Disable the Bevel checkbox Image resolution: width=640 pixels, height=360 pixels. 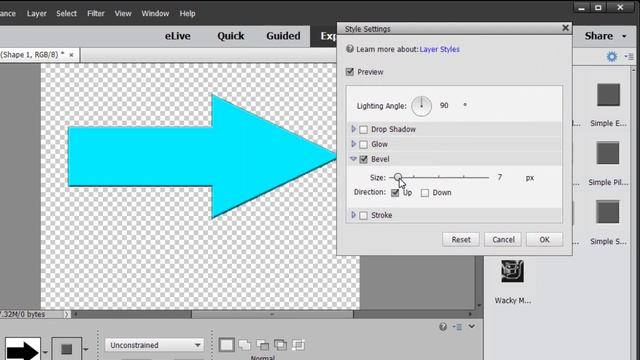point(363,159)
